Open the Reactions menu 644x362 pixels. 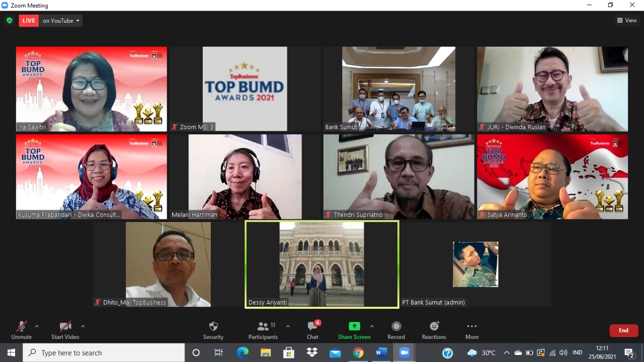pyautogui.click(x=434, y=330)
